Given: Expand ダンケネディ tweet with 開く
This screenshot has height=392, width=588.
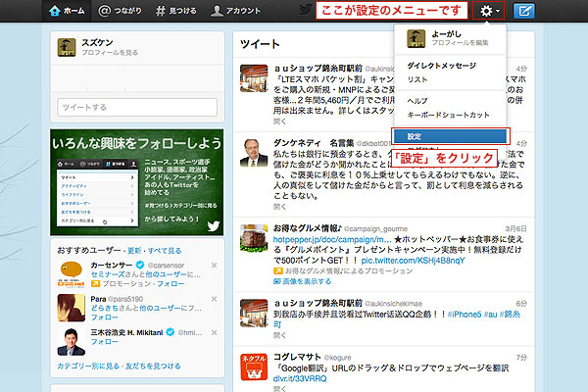Looking at the screenshot, I should 279,207.
